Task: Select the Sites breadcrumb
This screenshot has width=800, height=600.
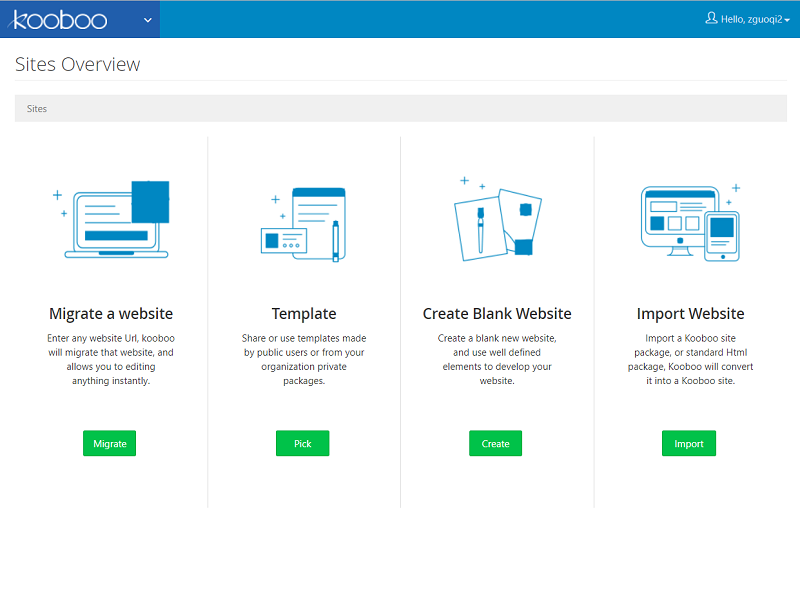Action: pos(37,109)
